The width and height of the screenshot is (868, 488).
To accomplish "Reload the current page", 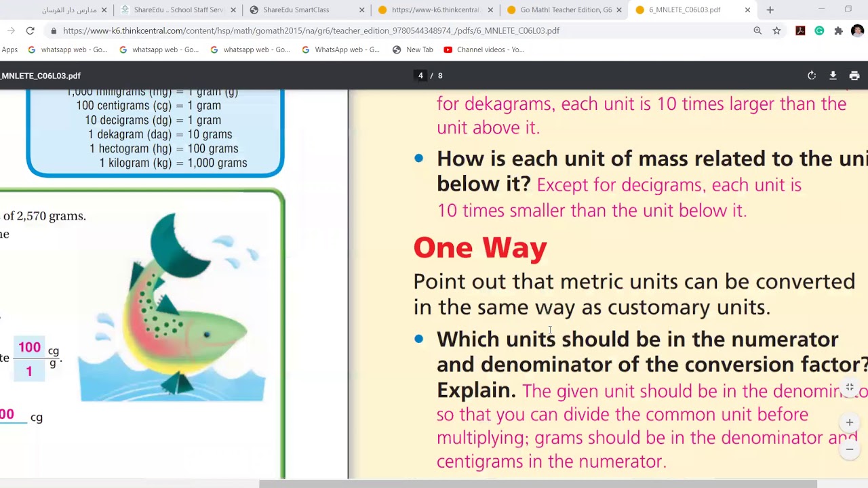I will pyautogui.click(x=30, y=30).
